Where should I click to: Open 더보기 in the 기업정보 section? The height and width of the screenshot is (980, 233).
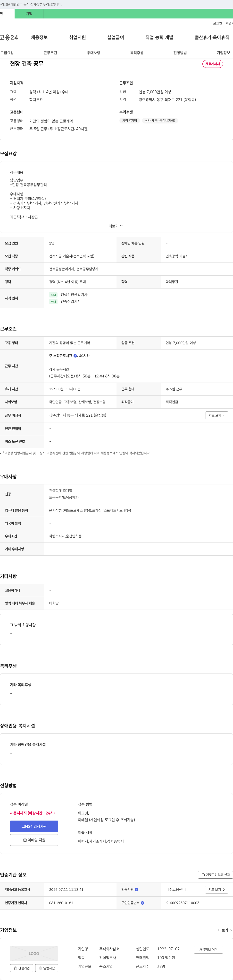[225, 930]
